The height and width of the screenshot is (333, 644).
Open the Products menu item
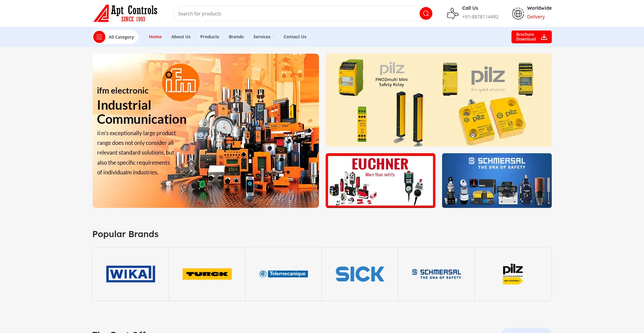(210, 37)
